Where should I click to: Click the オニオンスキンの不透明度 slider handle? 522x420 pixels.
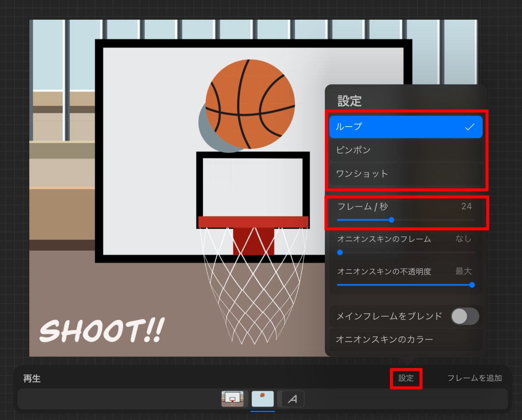[472, 285]
